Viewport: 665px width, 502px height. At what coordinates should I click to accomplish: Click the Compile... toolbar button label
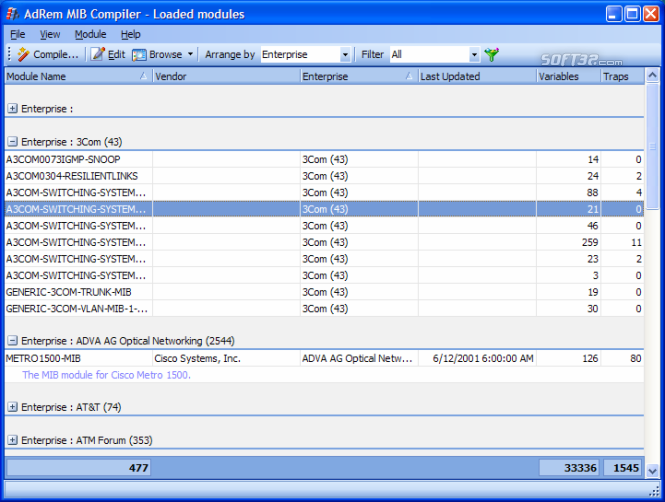tap(56, 54)
